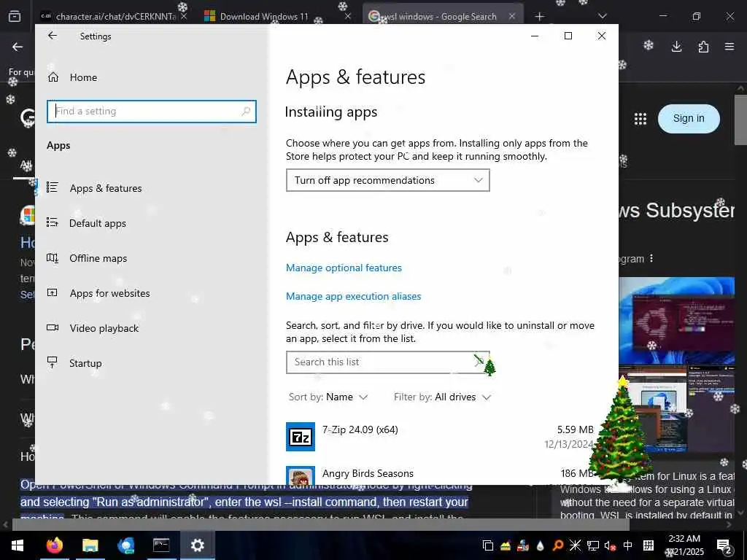Open Firefox from the taskbar
747x560 pixels.
[54, 545]
